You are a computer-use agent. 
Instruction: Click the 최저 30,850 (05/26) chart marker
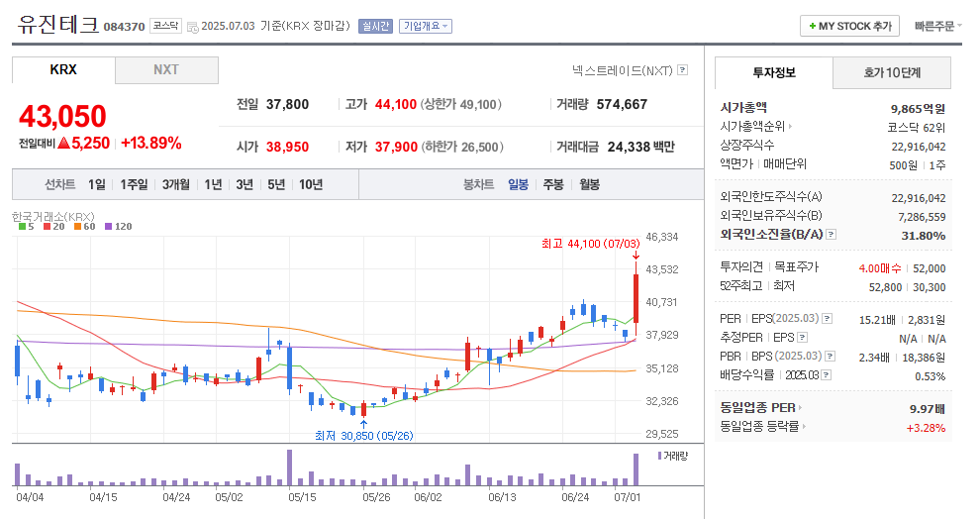click(363, 436)
